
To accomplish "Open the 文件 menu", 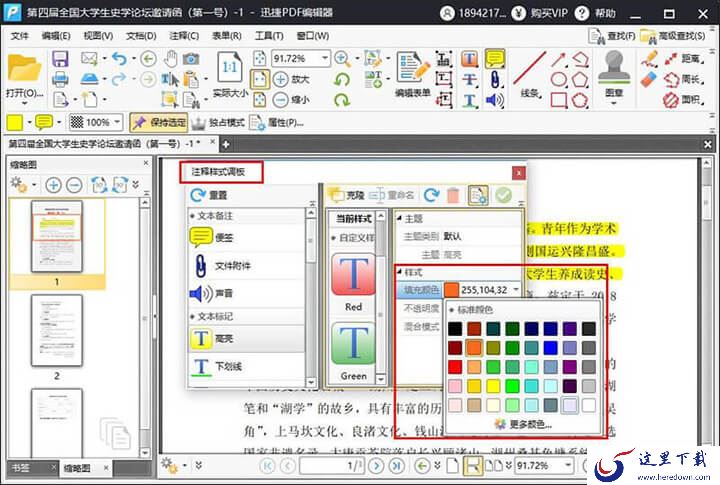I will 19,36.
